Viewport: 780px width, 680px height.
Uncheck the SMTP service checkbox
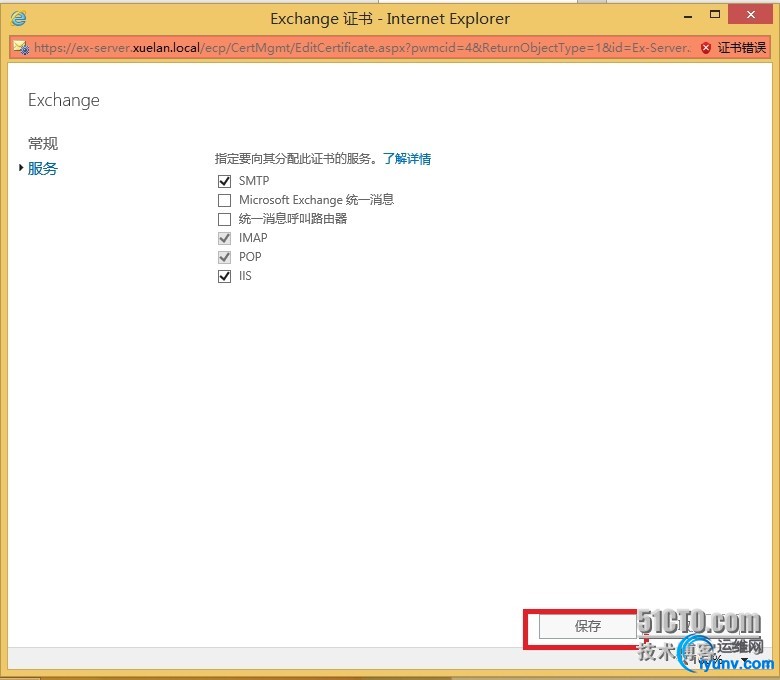coord(224,181)
